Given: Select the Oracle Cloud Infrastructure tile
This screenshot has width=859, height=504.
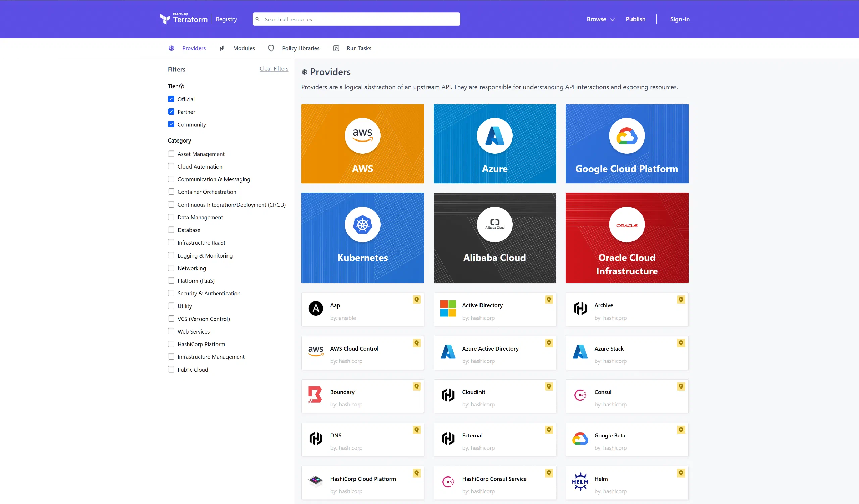Looking at the screenshot, I should coord(626,238).
